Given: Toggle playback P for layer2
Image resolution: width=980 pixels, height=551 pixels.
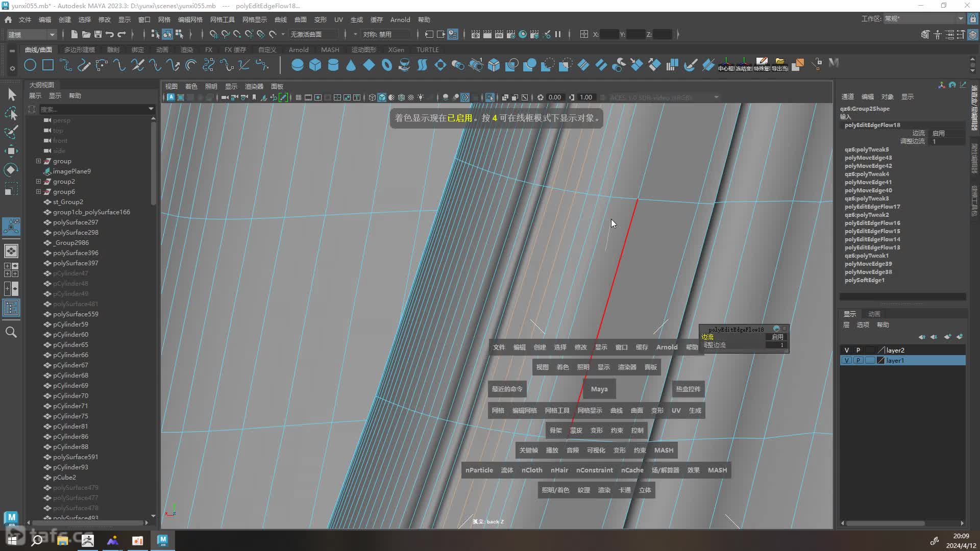Looking at the screenshot, I should pyautogui.click(x=859, y=350).
